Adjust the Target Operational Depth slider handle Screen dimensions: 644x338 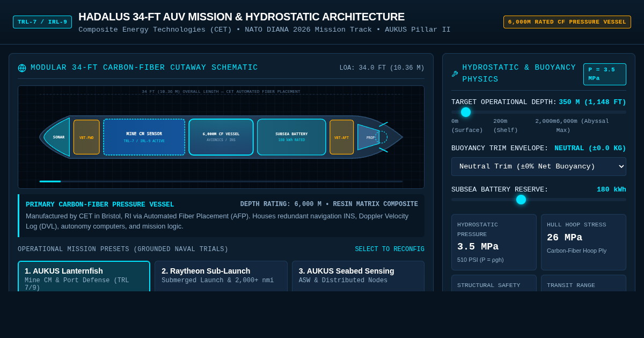(466, 112)
